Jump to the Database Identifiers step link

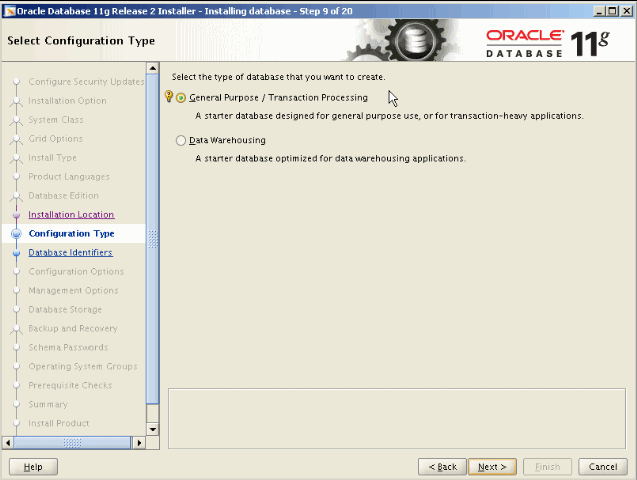click(70, 253)
